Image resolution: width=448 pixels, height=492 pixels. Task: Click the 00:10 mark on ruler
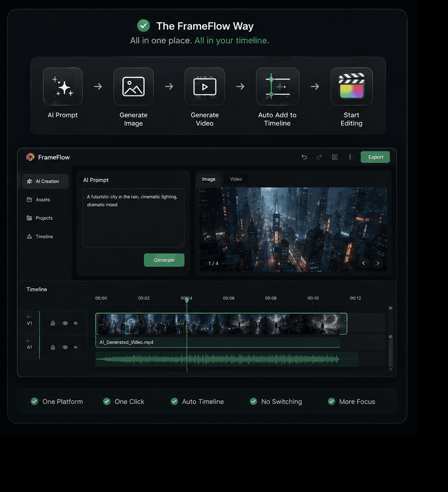tap(313, 298)
